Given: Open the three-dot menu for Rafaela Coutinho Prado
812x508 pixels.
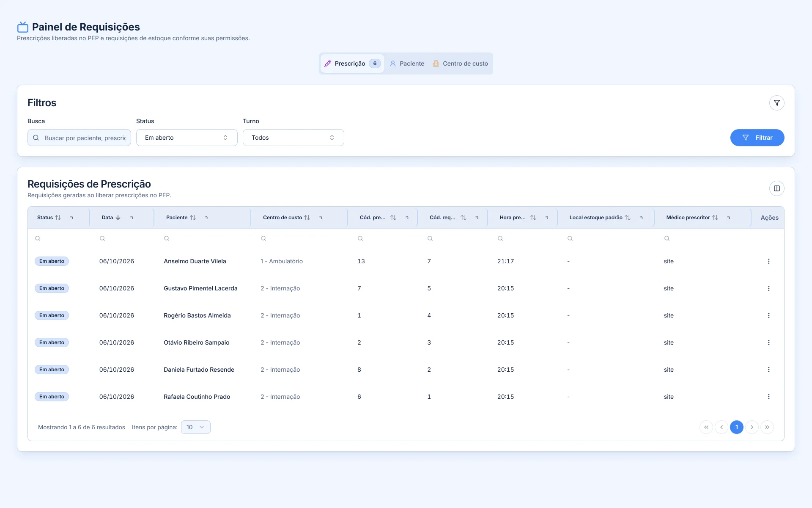Looking at the screenshot, I should coord(768,397).
